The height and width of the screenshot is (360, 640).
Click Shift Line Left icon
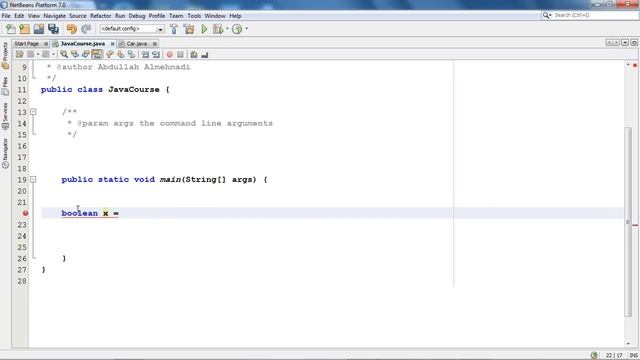point(145,54)
